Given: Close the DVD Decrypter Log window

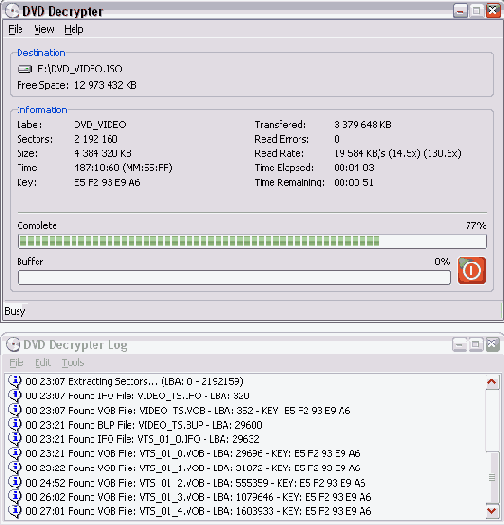Looking at the screenshot, I should tap(492, 345).
